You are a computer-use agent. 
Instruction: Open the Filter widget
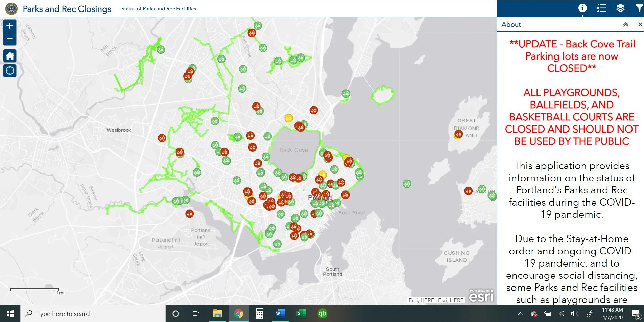639,8
